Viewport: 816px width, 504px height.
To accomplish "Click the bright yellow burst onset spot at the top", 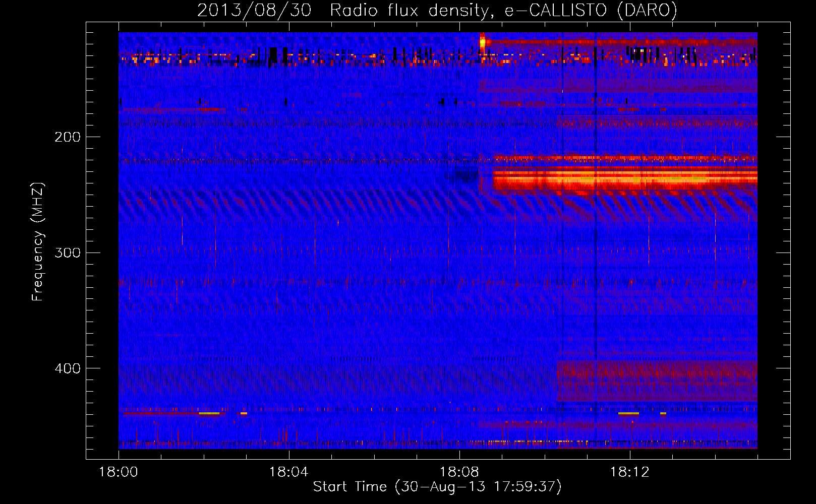I will click(x=482, y=43).
